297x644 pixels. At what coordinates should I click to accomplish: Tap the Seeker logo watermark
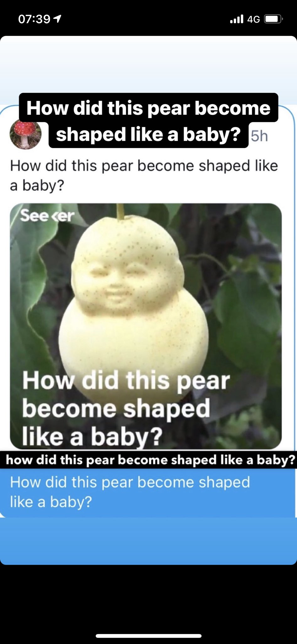point(47,216)
